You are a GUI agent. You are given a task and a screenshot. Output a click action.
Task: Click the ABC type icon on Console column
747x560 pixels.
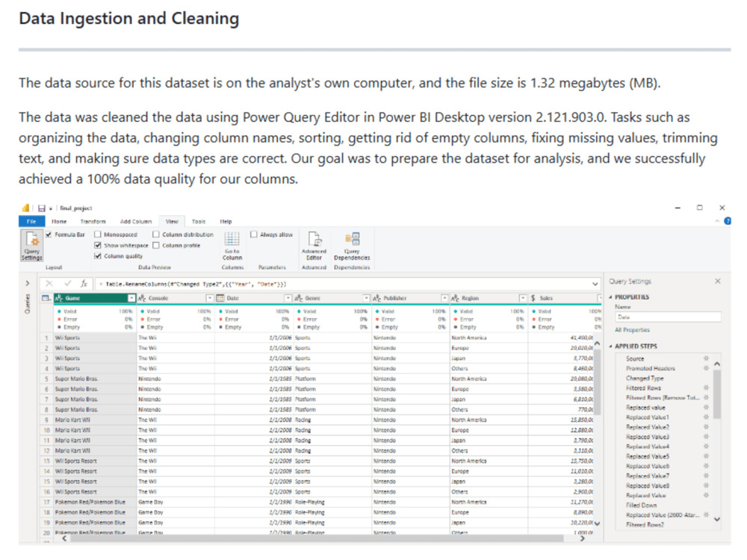coord(142,298)
